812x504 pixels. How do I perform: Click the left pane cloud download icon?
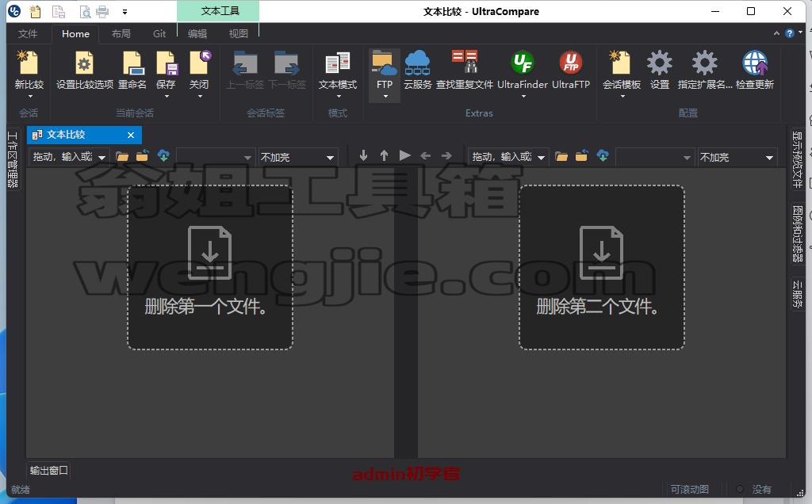[x=163, y=155]
